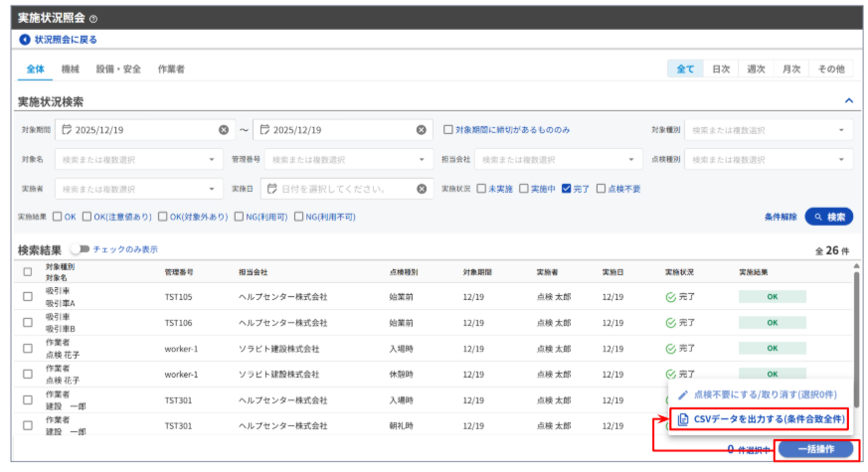868x472 pixels.
Task: Check the 未実施 status checkbox
Action: coord(482,189)
